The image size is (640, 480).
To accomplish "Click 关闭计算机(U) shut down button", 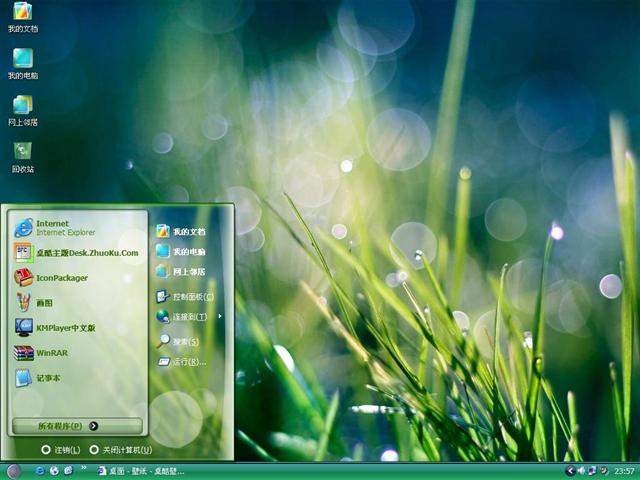I will tap(120, 450).
